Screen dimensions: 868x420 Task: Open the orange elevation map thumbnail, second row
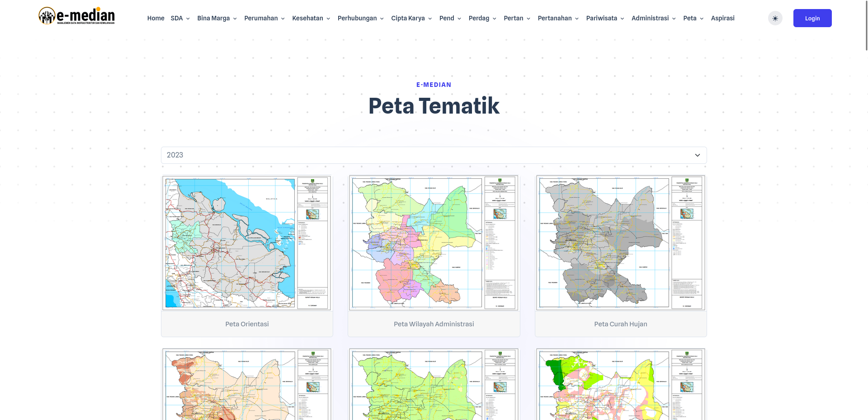point(247,384)
